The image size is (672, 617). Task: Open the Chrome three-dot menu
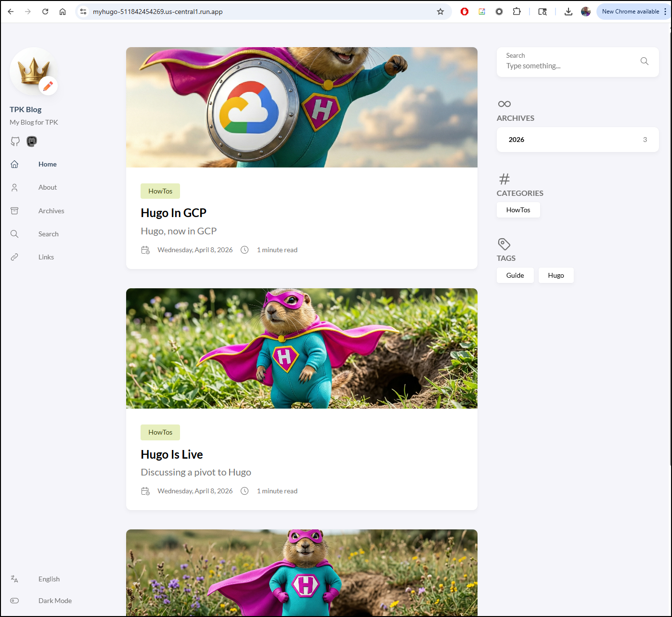click(x=665, y=12)
